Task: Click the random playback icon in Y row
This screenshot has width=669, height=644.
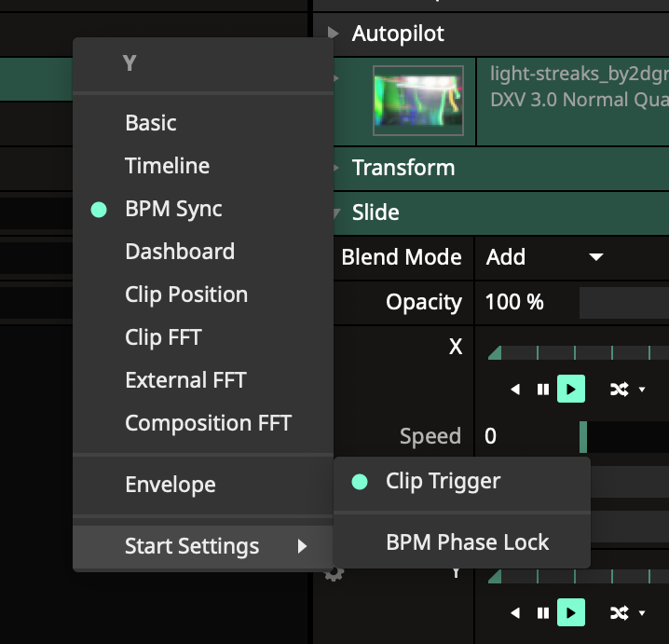Action: [x=620, y=613]
